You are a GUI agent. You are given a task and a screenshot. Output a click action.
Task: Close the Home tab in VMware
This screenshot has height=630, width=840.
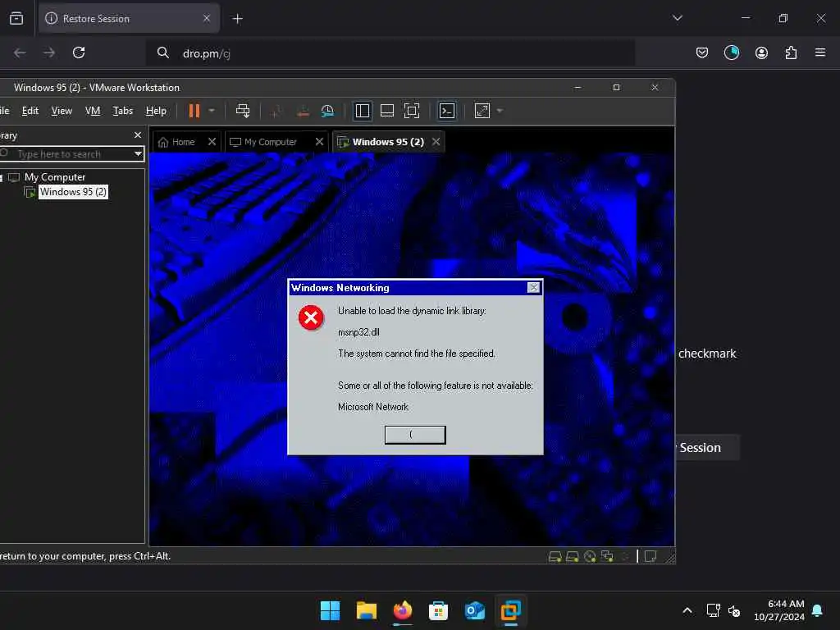pyautogui.click(x=212, y=142)
